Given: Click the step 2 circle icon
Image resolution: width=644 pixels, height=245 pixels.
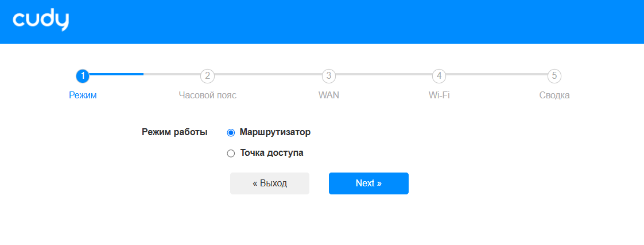Looking at the screenshot, I should coord(207,75).
